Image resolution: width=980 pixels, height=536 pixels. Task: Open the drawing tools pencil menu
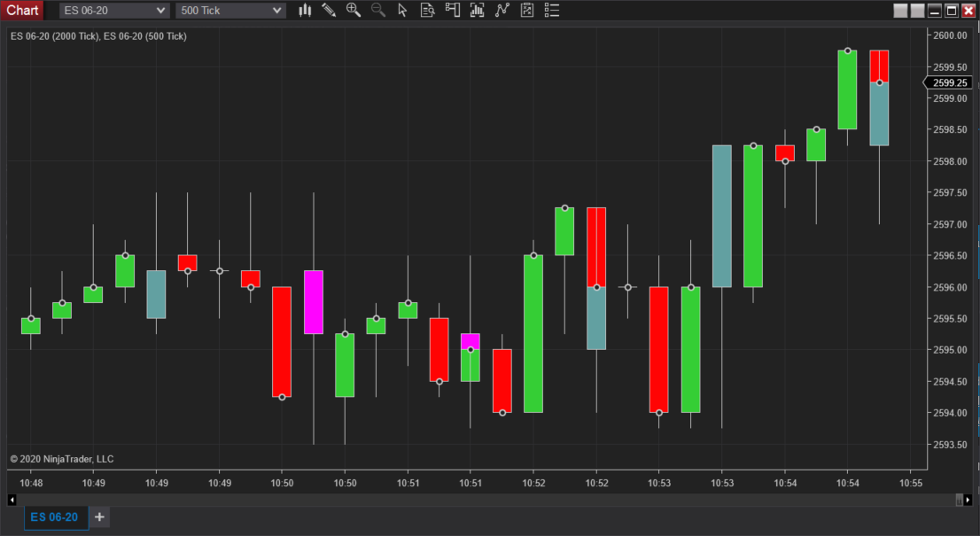(329, 10)
